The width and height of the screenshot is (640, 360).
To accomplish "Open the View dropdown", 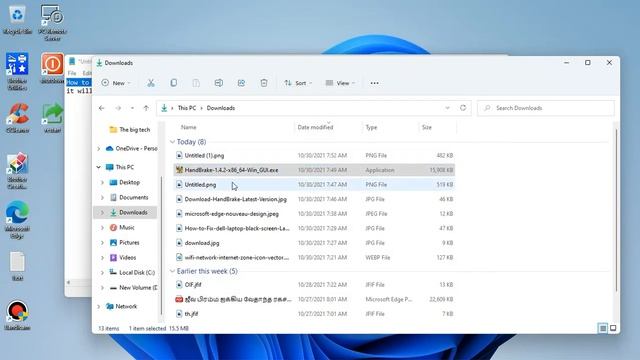I will 340,83.
